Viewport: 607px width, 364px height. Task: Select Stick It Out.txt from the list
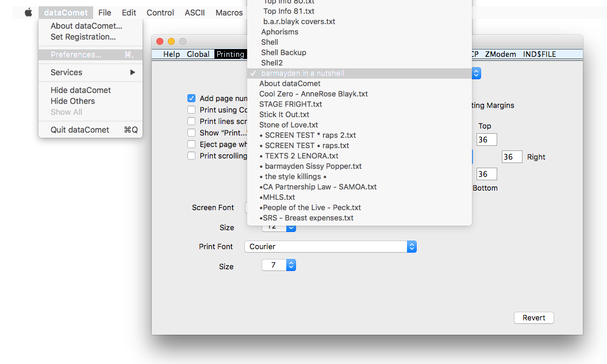[359, 114]
